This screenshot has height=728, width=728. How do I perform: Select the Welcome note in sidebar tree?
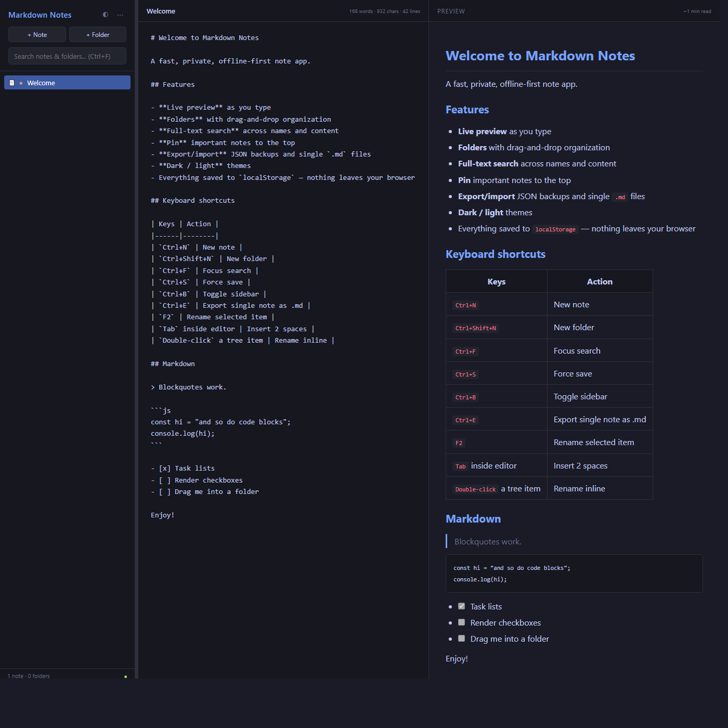(x=67, y=83)
